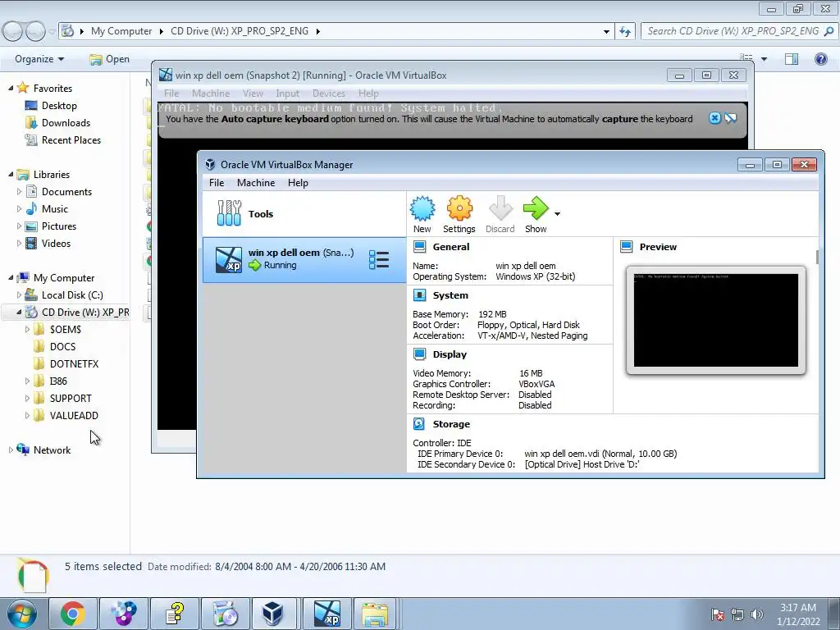The height and width of the screenshot is (630, 840).
Task: Select the Tools item in VirtualBox Manager
Action: point(304,214)
